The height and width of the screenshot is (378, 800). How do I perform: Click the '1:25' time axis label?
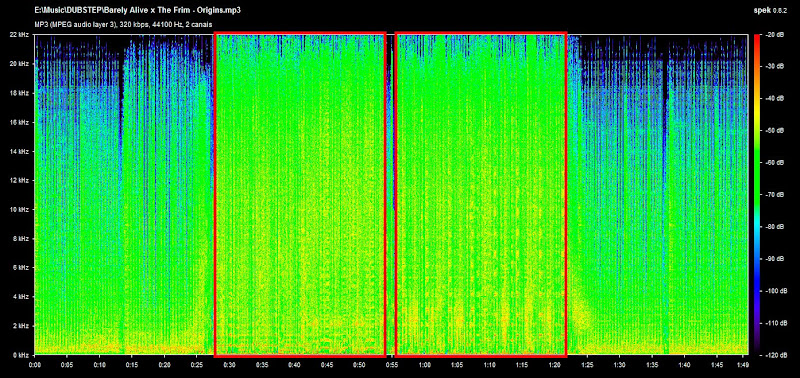click(587, 365)
